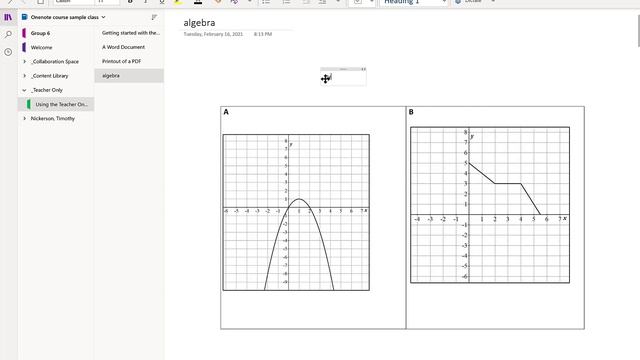Expand the _Collaboration Space section group
This screenshot has width=640, height=360.
tap(24, 62)
